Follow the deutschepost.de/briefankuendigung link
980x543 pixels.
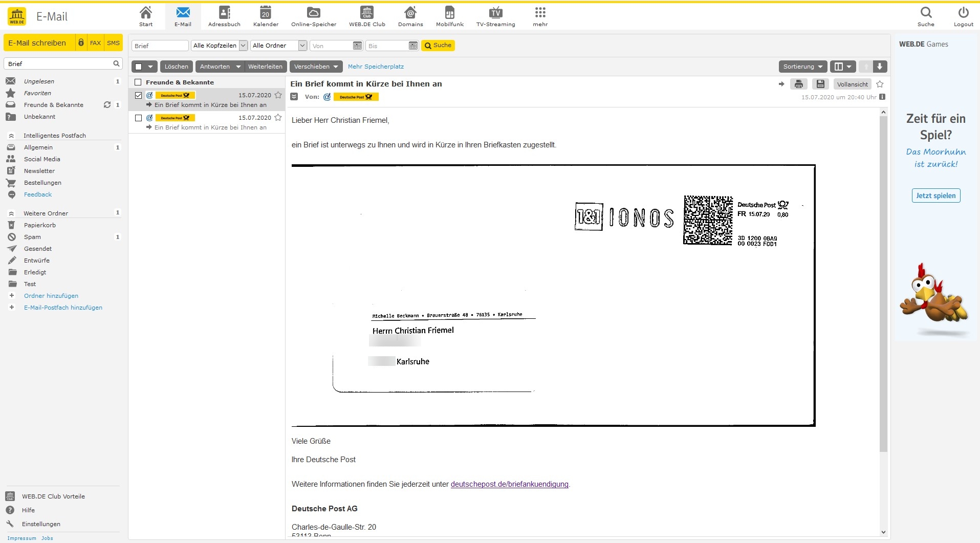[509, 484]
